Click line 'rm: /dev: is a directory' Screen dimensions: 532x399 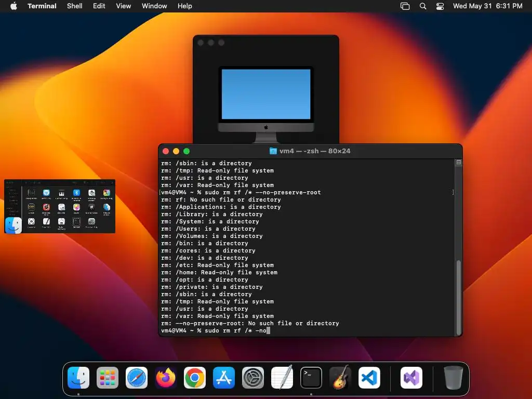coord(205,258)
